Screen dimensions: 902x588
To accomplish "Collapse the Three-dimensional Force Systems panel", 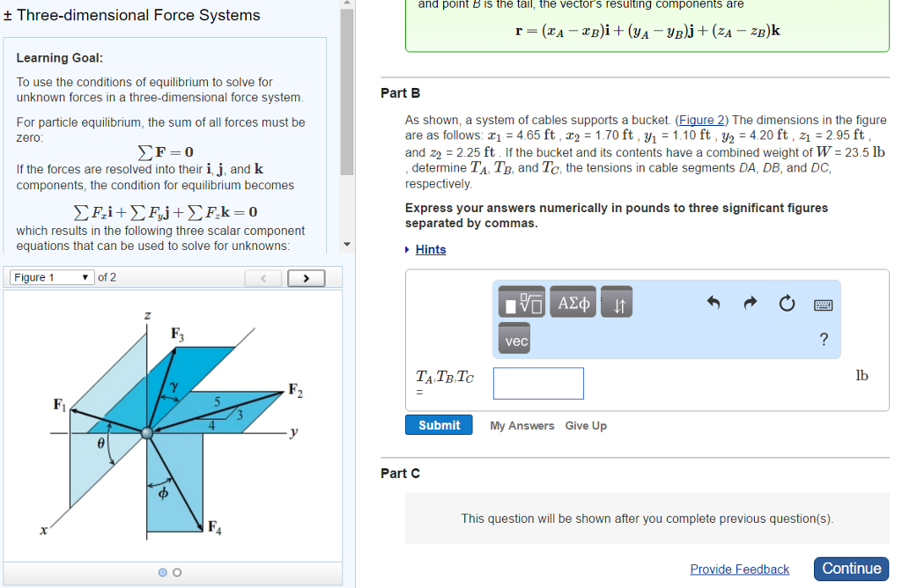I will 8,15.
